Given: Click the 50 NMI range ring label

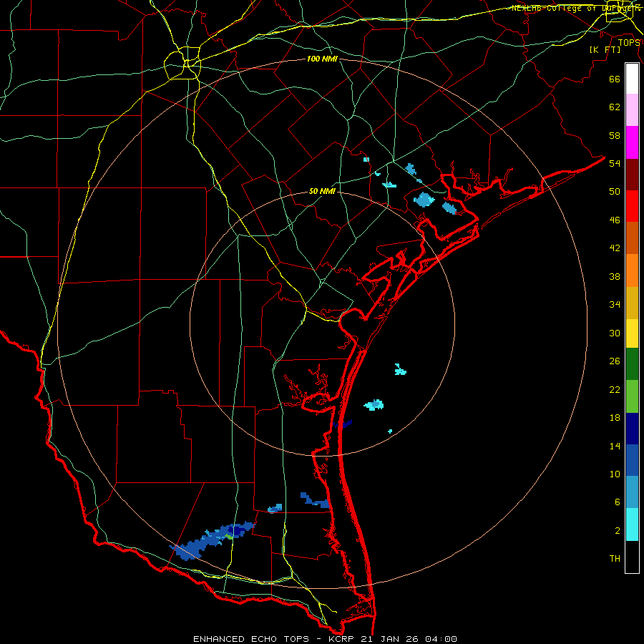Looking at the screenshot, I should (x=323, y=191).
